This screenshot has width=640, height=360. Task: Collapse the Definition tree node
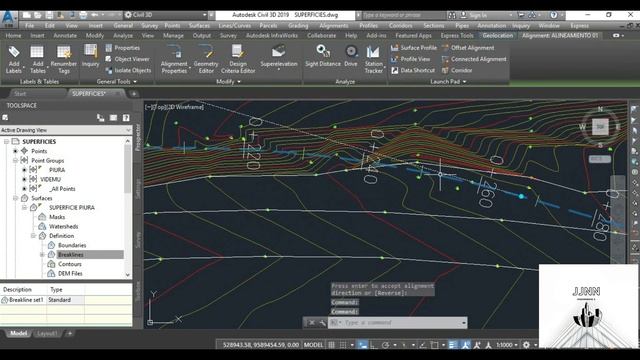coord(33,236)
